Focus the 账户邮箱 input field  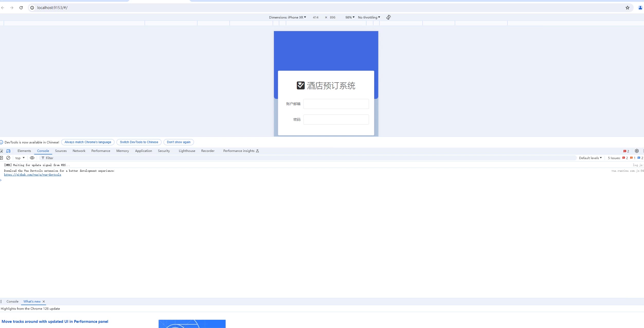coord(336,104)
